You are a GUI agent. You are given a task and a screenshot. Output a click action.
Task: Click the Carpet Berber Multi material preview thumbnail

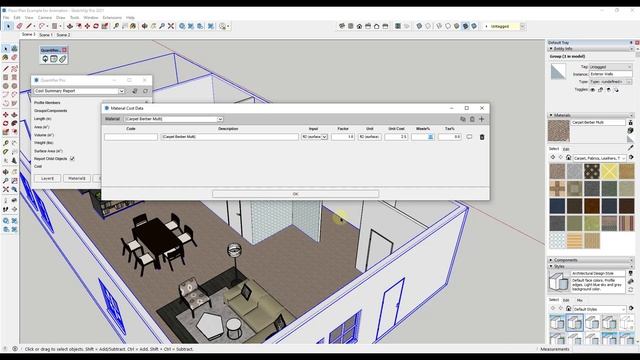pyautogui.click(x=558, y=131)
